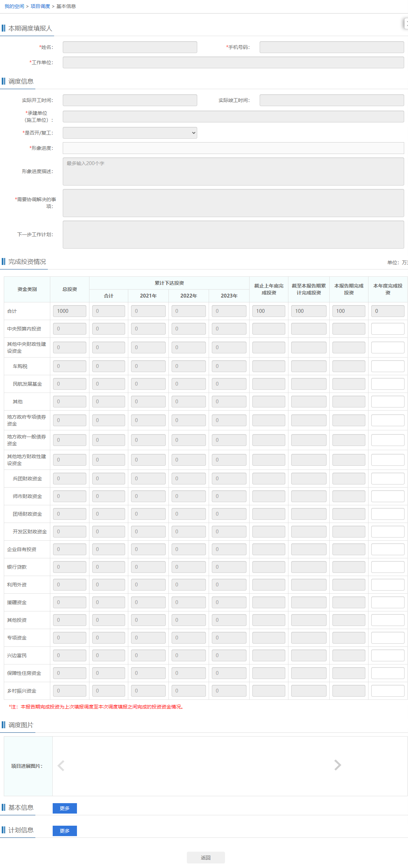Screen dimensions: 408x868
Task: Click the 形象进度 input field
Action: 233,148
